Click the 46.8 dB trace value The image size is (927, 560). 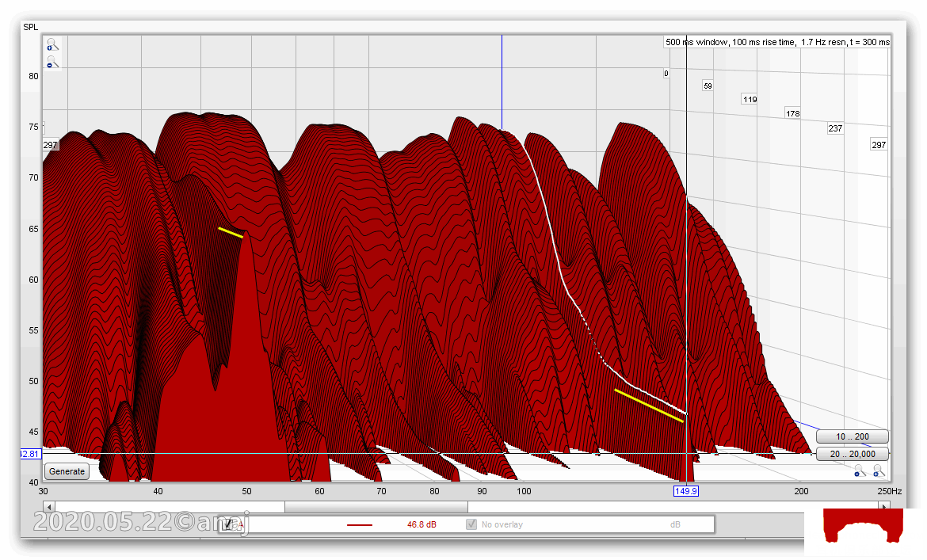(x=422, y=524)
